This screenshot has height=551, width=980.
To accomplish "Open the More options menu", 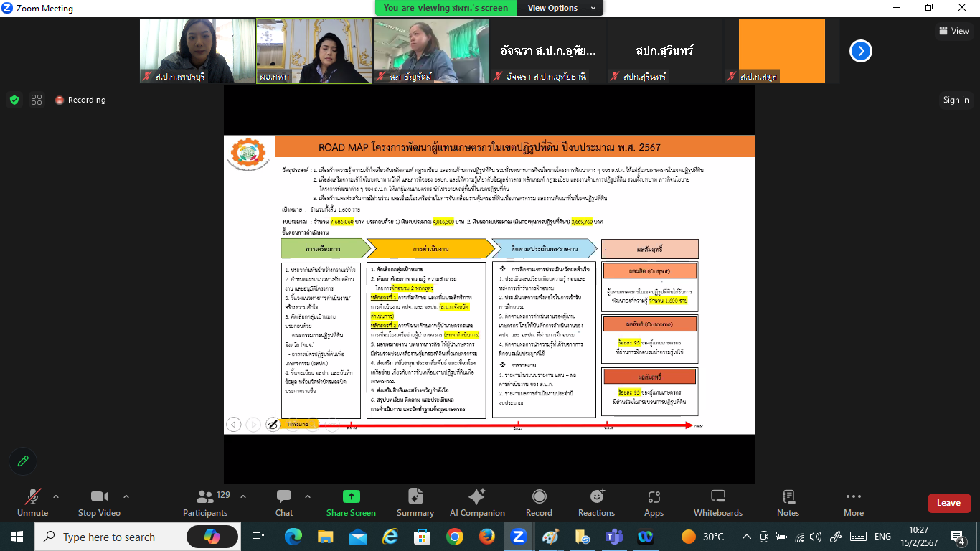I will point(854,502).
